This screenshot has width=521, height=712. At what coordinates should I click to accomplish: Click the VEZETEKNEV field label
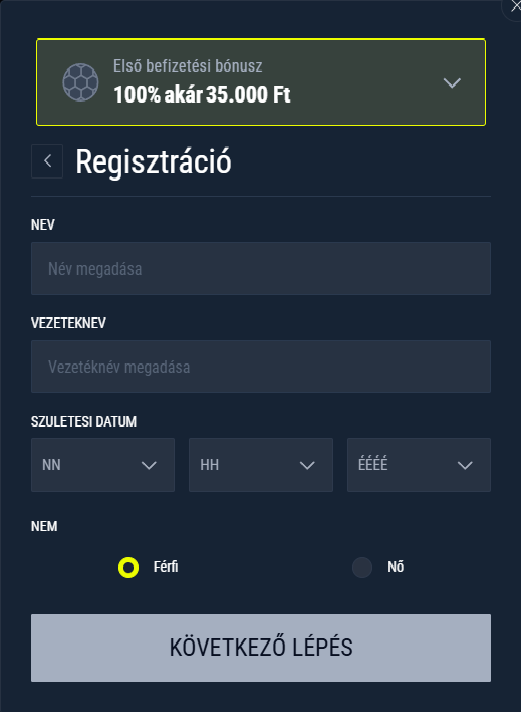pyautogui.click(x=68, y=323)
